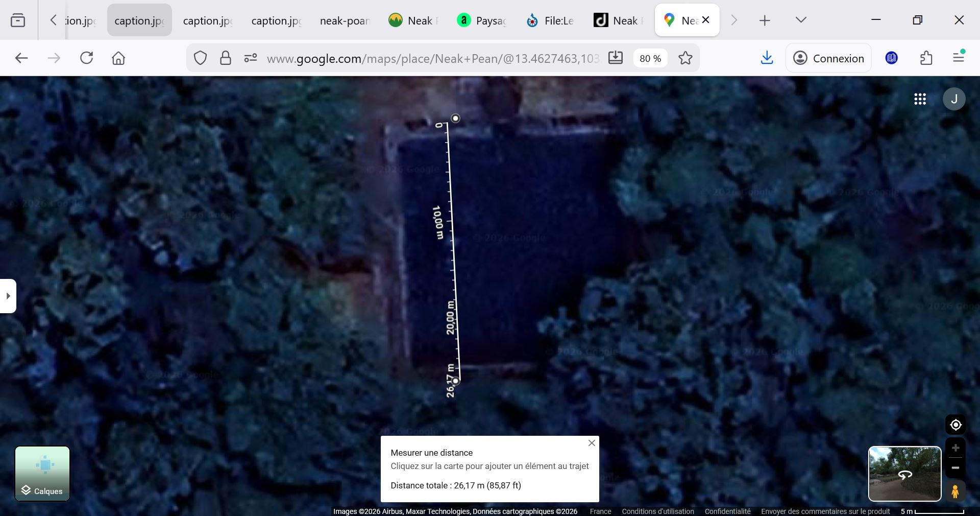980x516 pixels.
Task: Switch to the File:Le tab
Action: [x=550, y=20]
